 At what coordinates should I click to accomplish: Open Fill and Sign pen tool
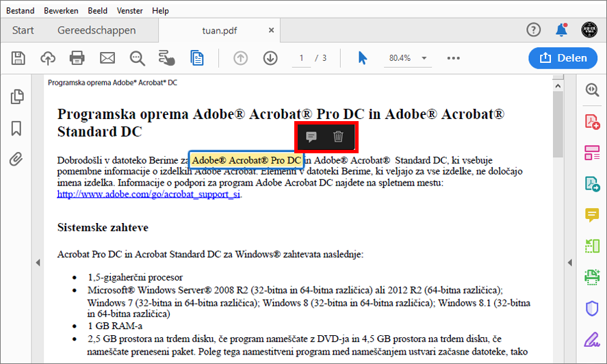click(592, 339)
